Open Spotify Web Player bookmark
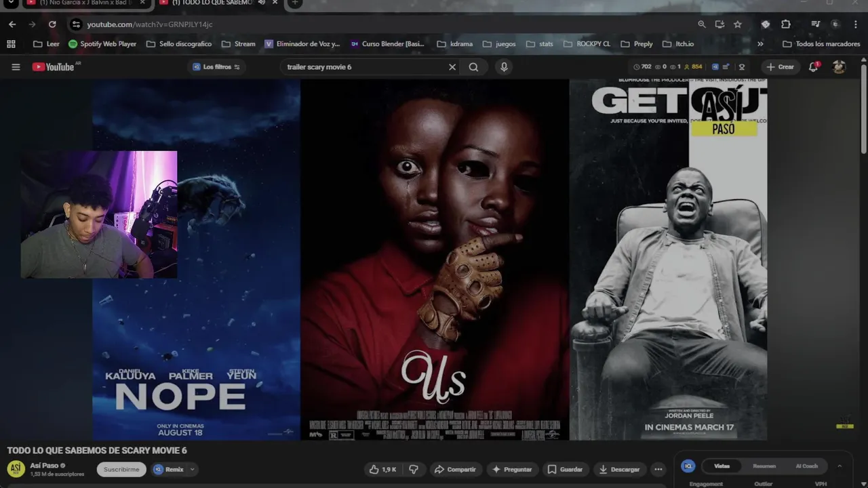The image size is (868, 488). (102, 44)
